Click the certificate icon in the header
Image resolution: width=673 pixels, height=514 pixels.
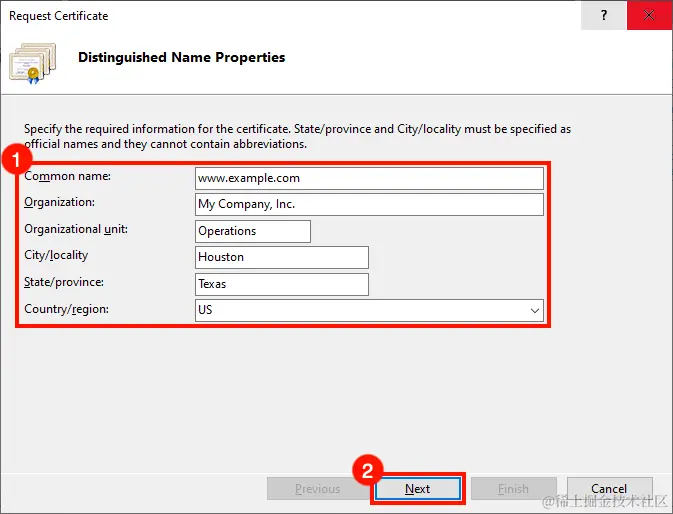(x=33, y=63)
